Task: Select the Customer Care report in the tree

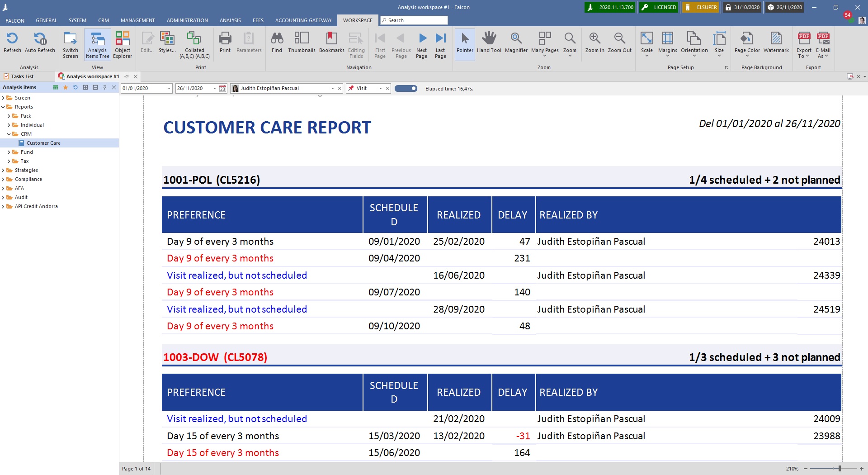Action: click(x=43, y=142)
